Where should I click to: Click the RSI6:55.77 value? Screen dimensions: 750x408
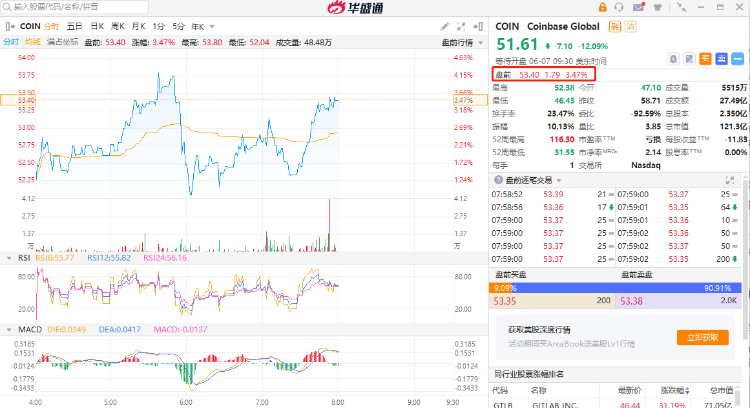point(55,258)
